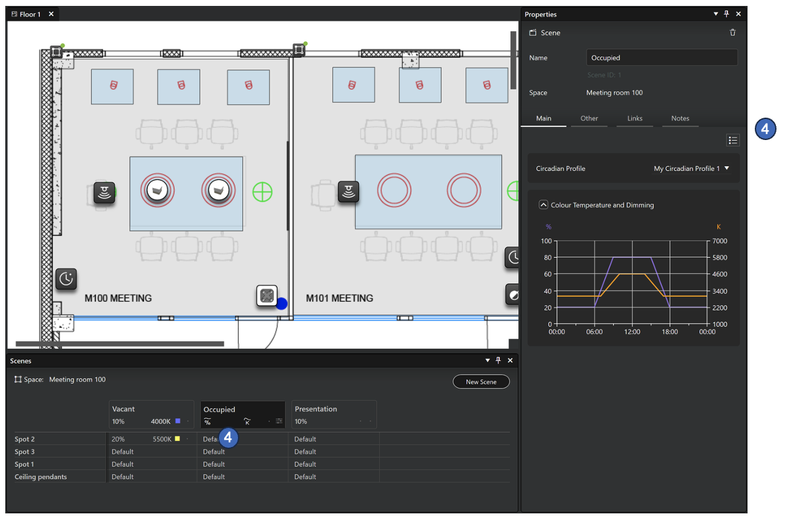The height and width of the screenshot is (518, 812).
Task: Collapse the Colour Temperature and Dimming section
Action: click(x=543, y=205)
